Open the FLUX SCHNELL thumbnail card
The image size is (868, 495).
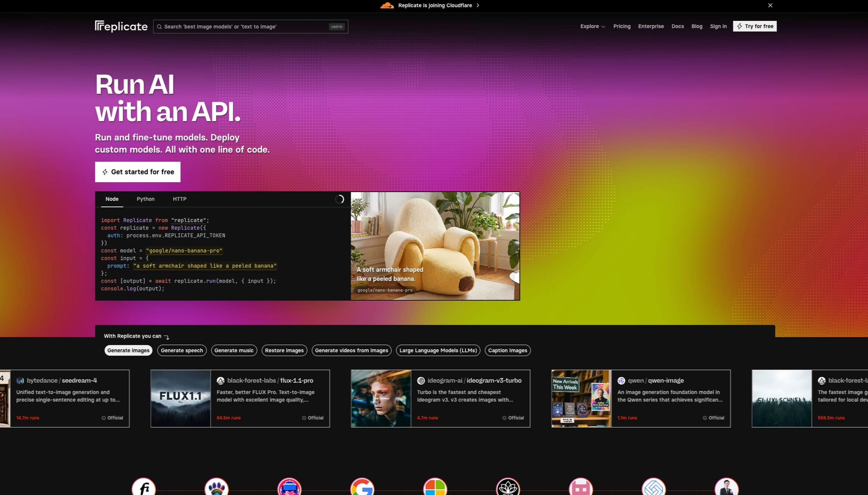pyautogui.click(x=782, y=399)
